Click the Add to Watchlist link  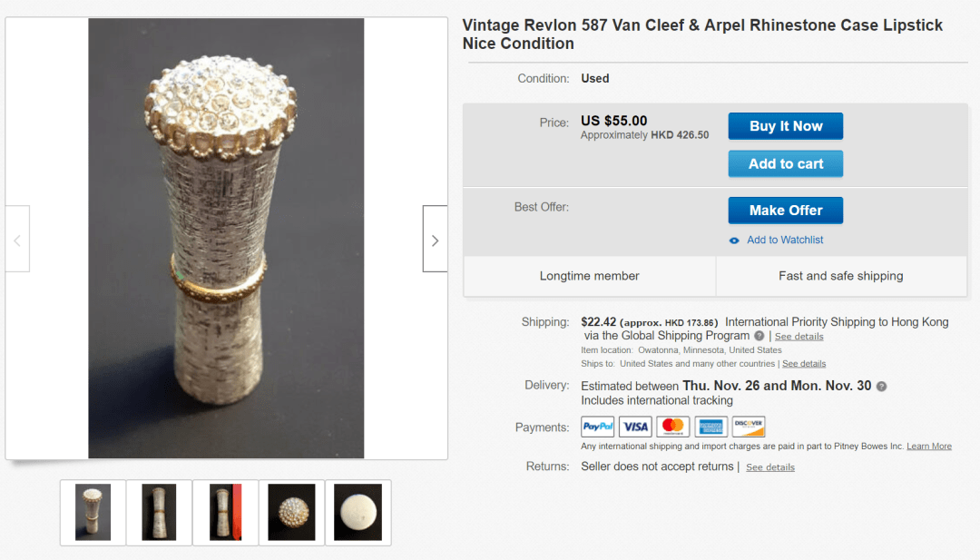pos(785,241)
